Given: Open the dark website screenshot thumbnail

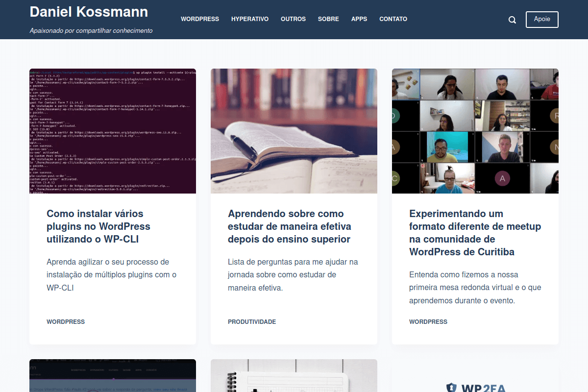Looking at the screenshot, I should coord(113,375).
